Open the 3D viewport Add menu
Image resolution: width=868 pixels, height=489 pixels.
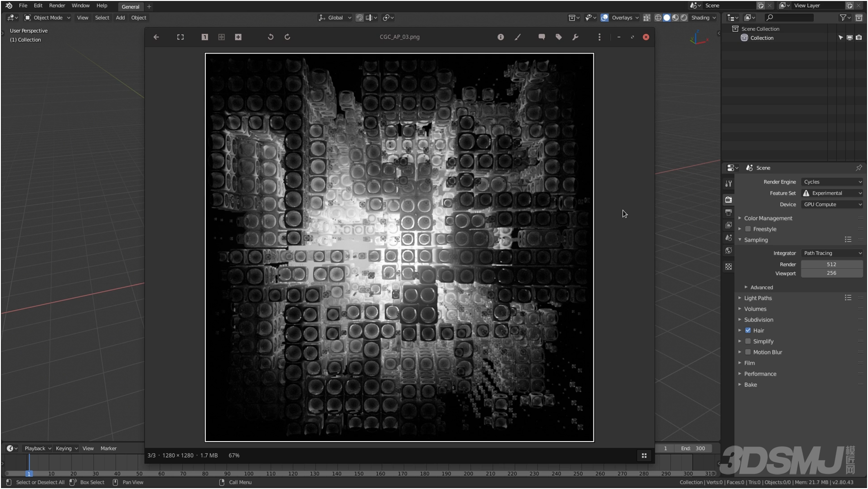point(120,18)
